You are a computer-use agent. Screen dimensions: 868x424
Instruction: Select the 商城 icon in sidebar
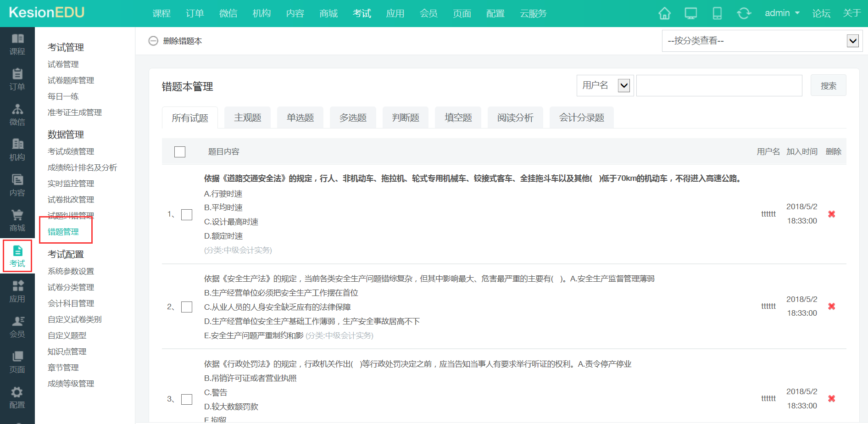pos(17,220)
